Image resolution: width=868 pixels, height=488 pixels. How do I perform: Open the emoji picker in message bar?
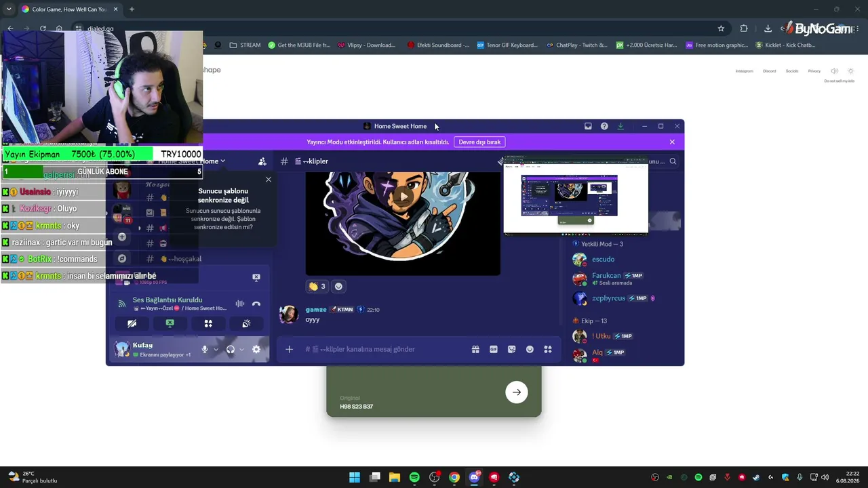(x=530, y=349)
